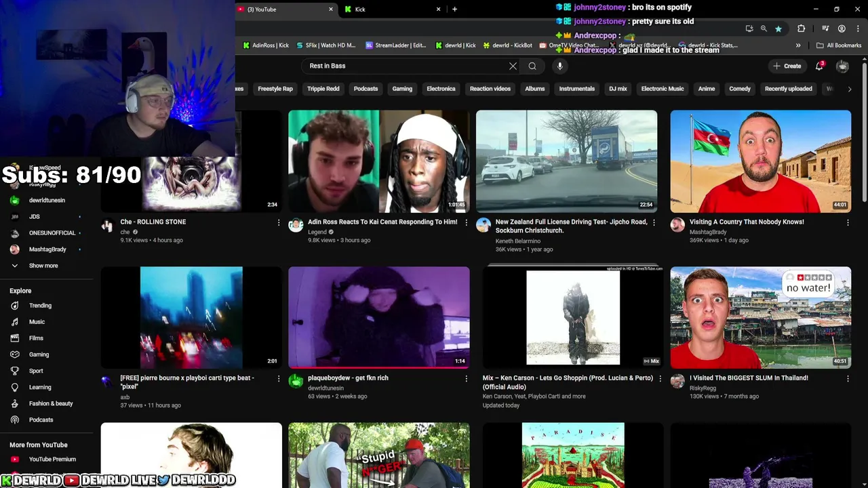
Task: Open options for BIGGEST SLUM video
Action: [x=848, y=378]
